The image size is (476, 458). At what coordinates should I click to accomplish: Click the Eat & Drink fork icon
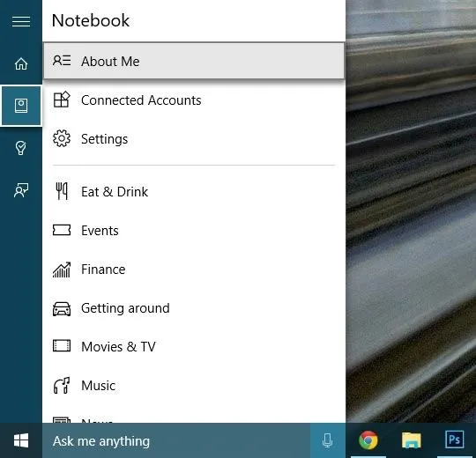pyautogui.click(x=62, y=191)
